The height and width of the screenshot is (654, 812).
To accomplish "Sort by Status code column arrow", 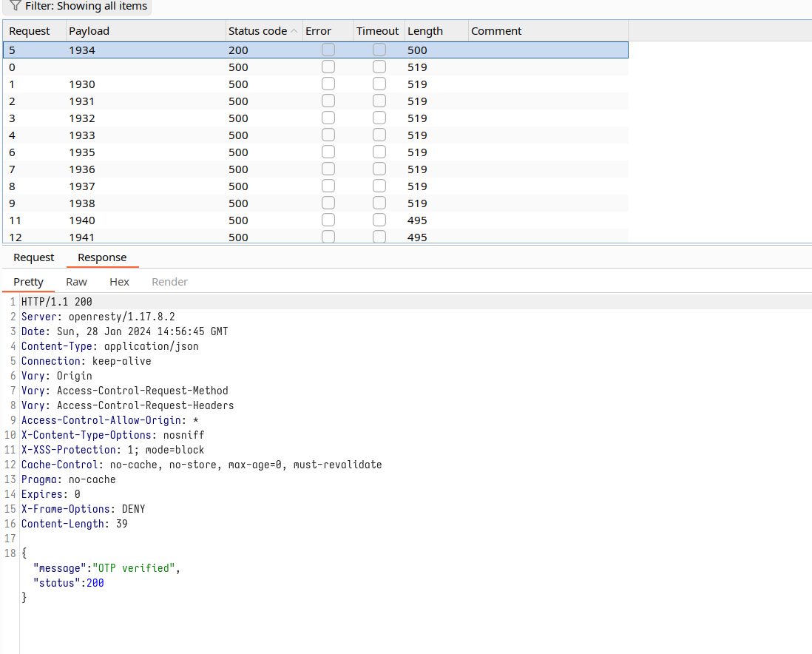I will 294,31.
